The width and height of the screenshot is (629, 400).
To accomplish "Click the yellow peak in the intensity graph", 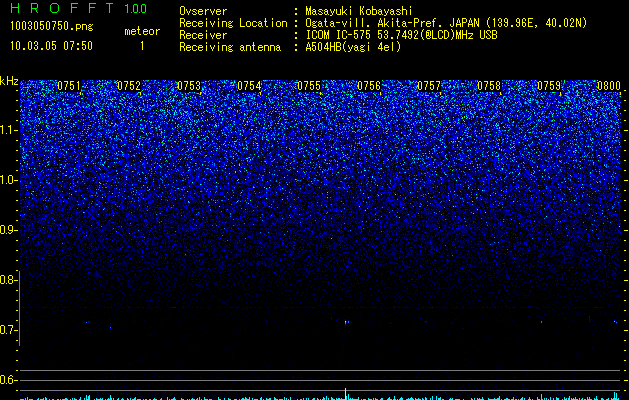I will (x=345, y=394).
